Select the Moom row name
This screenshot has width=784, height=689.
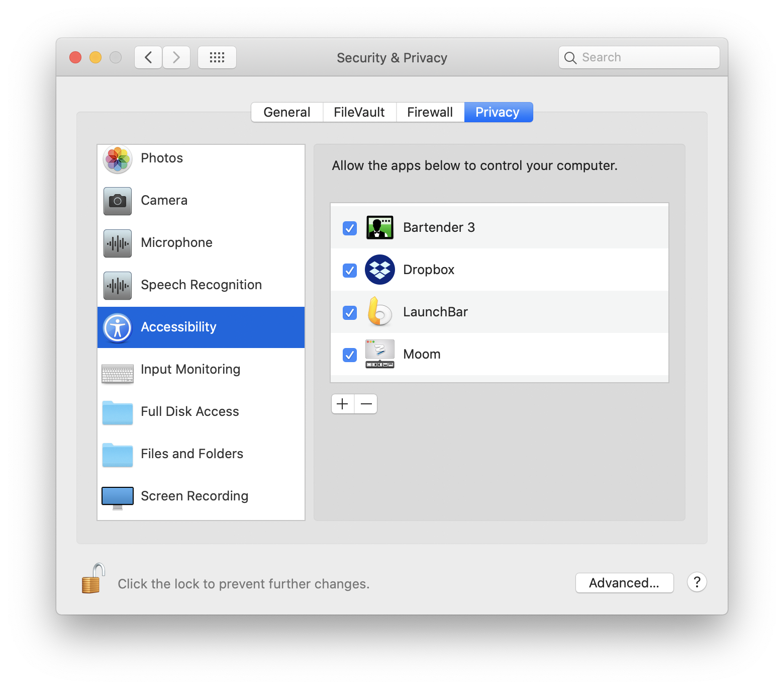coord(422,354)
